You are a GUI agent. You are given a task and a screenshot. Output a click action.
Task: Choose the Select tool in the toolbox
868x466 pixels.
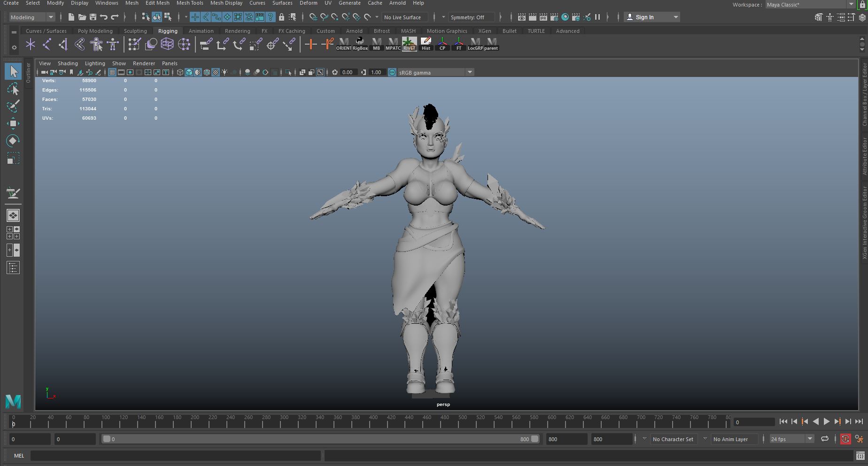click(x=13, y=71)
